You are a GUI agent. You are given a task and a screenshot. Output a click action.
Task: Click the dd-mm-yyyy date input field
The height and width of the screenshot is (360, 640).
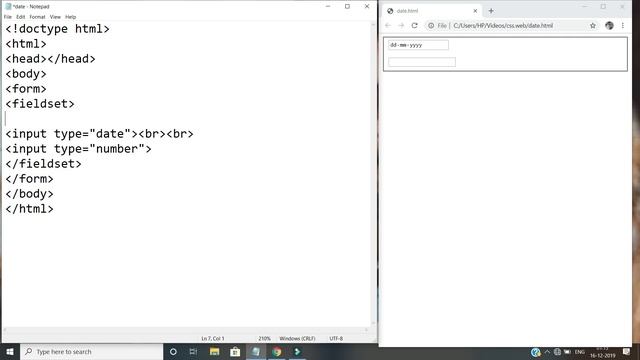(418, 45)
